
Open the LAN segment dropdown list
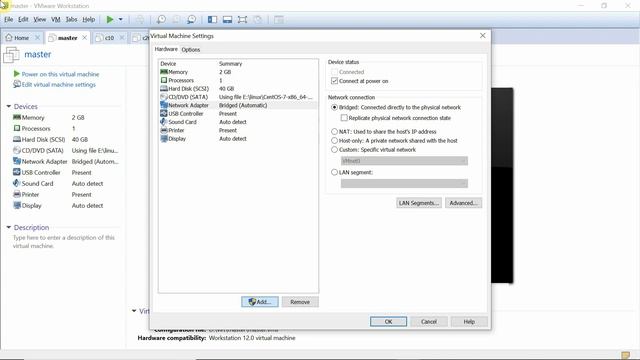click(404, 184)
